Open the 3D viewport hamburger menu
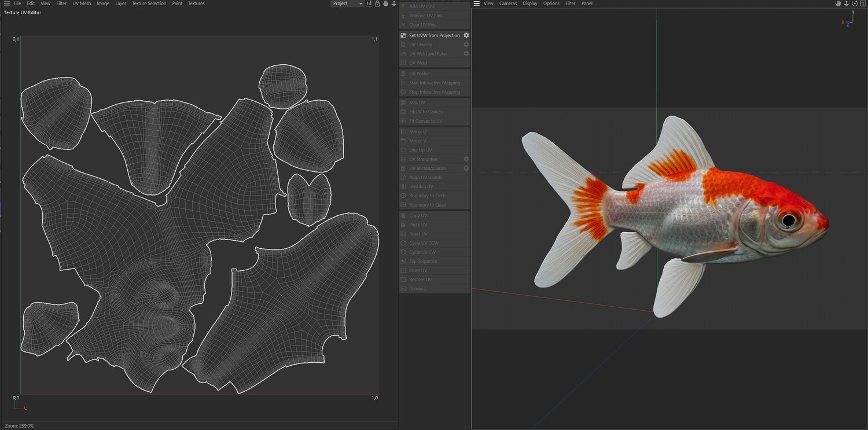 [476, 3]
